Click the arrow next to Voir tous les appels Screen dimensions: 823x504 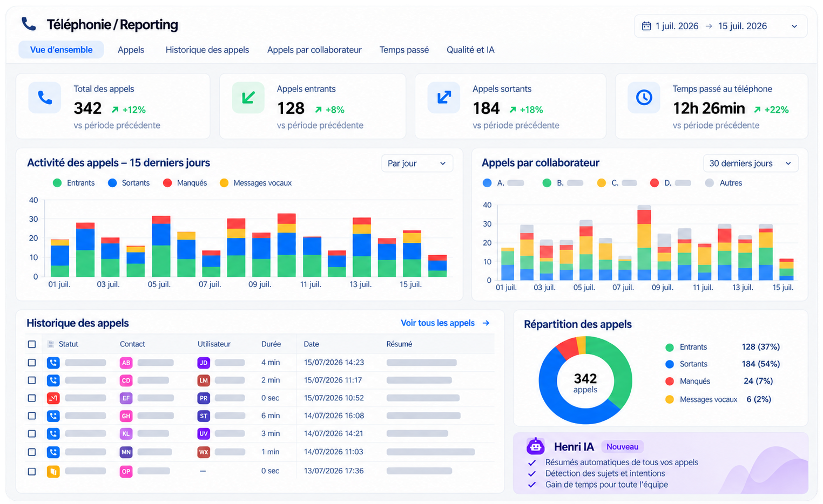click(x=486, y=323)
